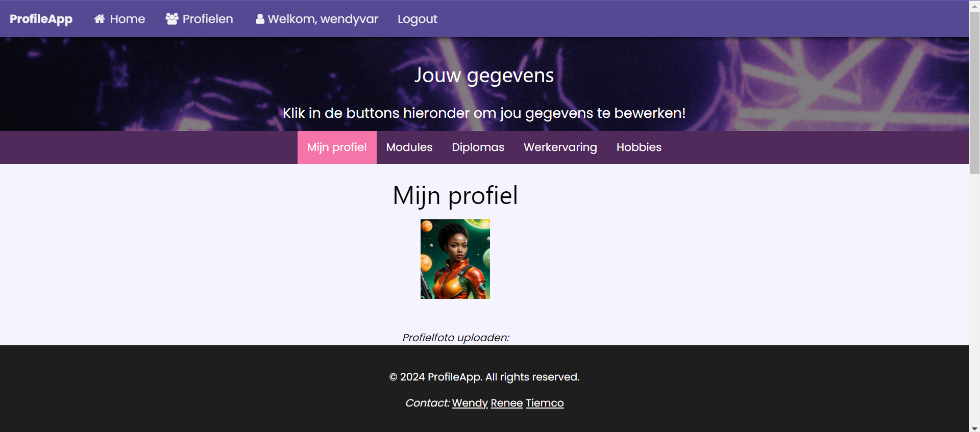Image resolution: width=980 pixels, height=432 pixels.
Task: Click the Profielen group icon
Action: coord(172,19)
